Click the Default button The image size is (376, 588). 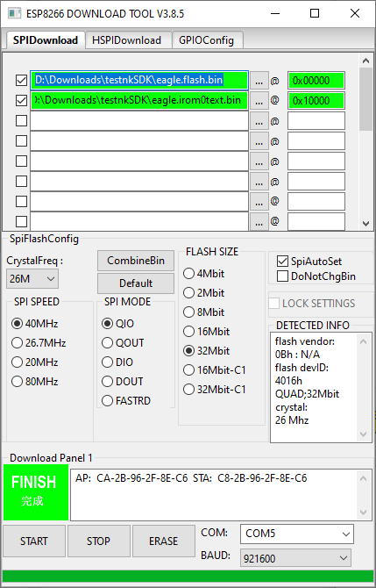[136, 283]
